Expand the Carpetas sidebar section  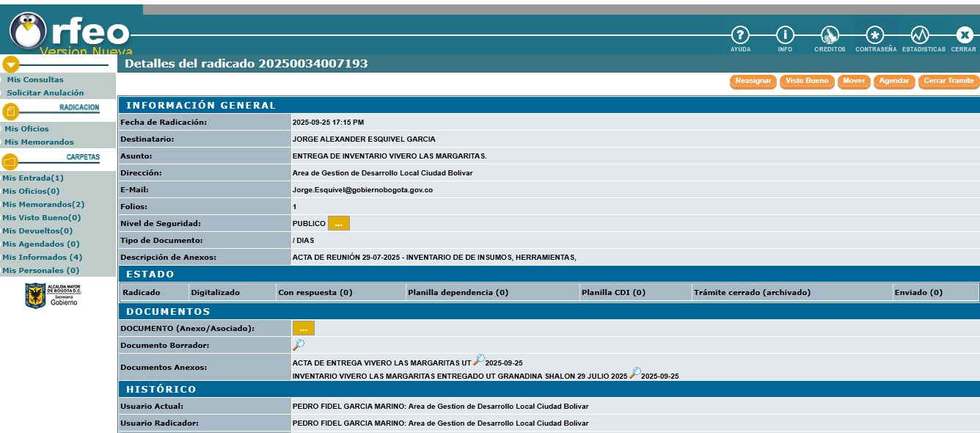pos(10,161)
